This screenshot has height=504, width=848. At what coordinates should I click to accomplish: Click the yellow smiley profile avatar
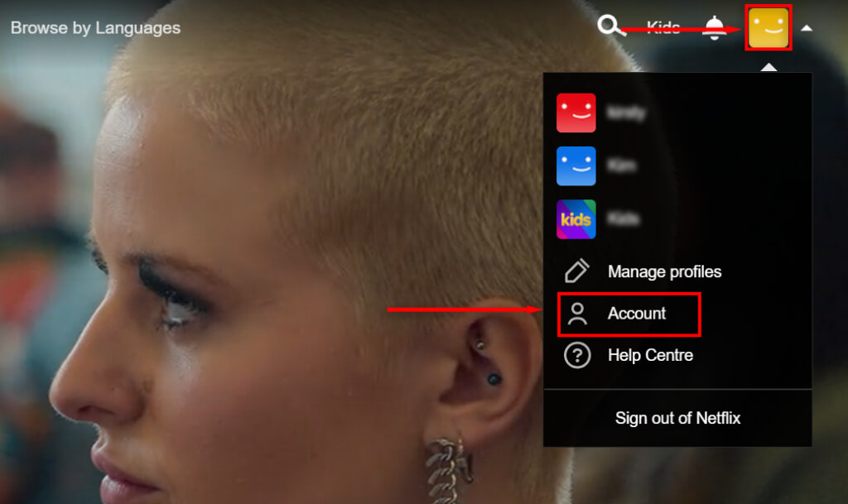pyautogui.click(x=768, y=27)
